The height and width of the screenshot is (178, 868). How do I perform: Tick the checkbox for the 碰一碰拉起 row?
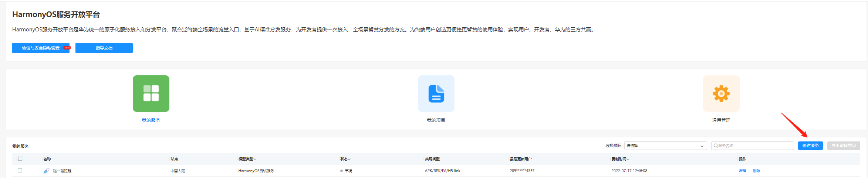20,171
